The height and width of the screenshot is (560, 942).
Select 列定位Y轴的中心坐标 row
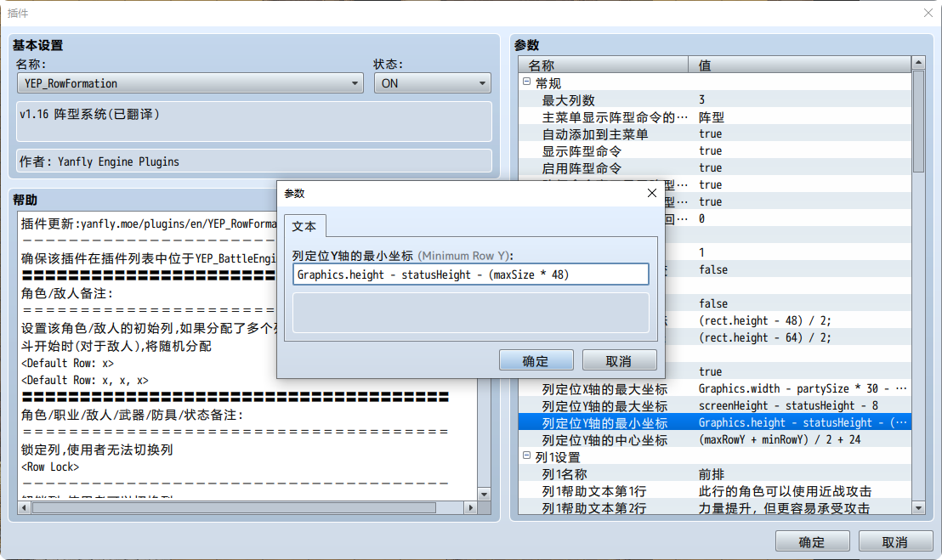(x=715, y=440)
